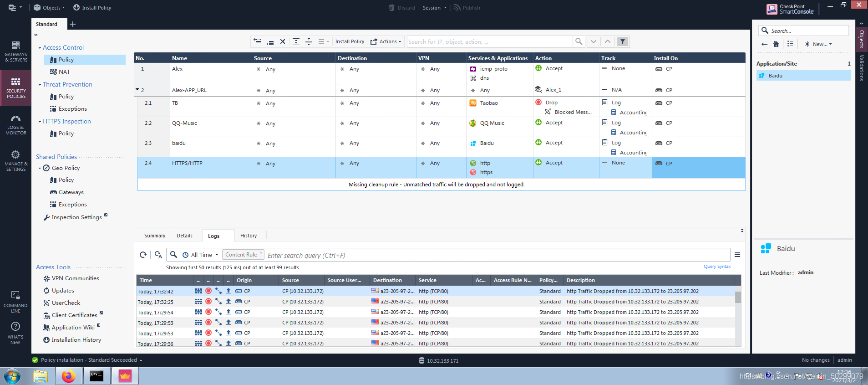Select Baidu in Application/Site list
This screenshot has height=385, width=868.
point(803,76)
